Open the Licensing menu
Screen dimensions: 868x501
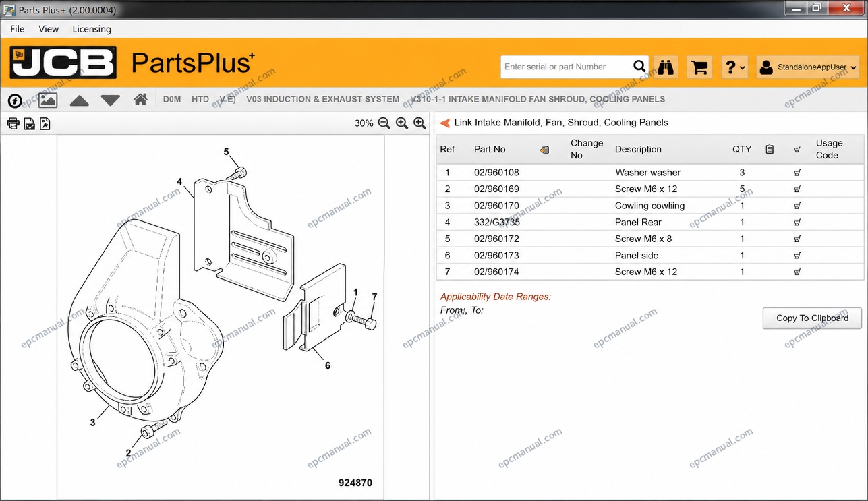tap(92, 29)
